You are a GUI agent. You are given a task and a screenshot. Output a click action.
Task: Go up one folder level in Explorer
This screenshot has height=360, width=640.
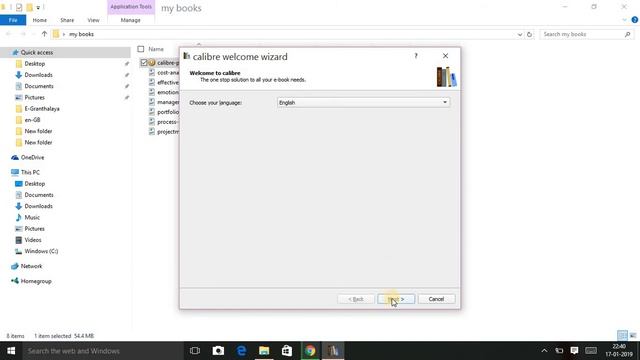[44, 34]
